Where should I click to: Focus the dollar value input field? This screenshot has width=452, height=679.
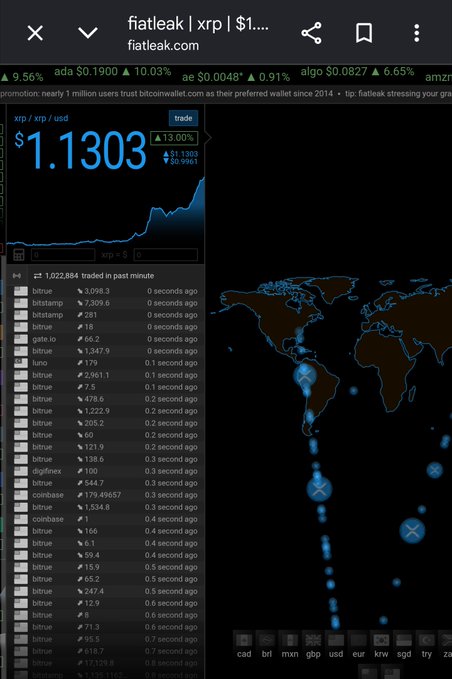click(x=166, y=255)
